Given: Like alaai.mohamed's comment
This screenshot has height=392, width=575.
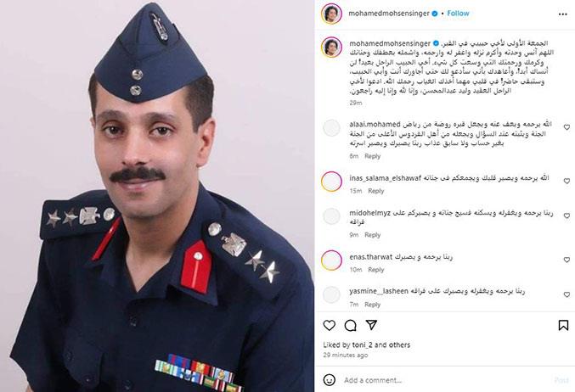Looking at the screenshot, I should (567, 127).
